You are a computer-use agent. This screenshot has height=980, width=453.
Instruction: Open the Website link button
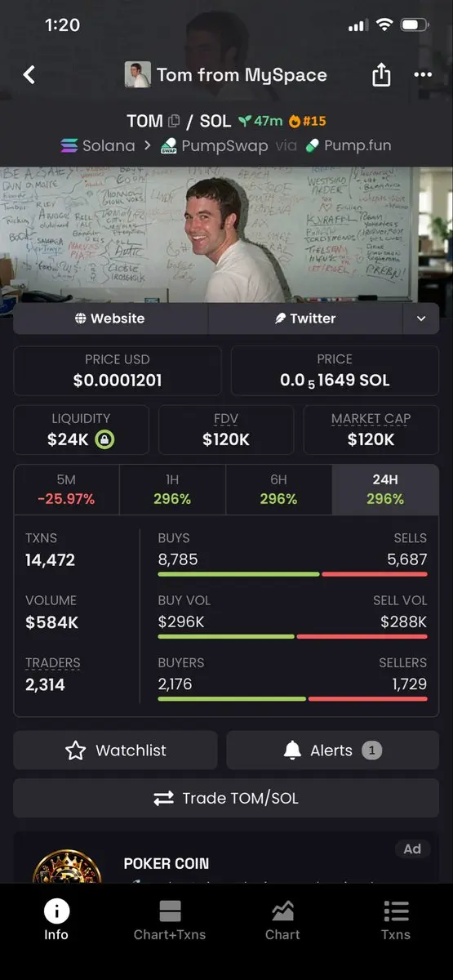click(x=110, y=318)
